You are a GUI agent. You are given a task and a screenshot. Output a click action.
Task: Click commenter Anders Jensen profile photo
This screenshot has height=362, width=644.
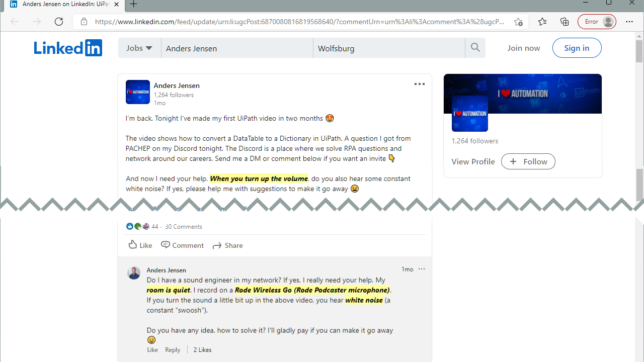pyautogui.click(x=134, y=273)
